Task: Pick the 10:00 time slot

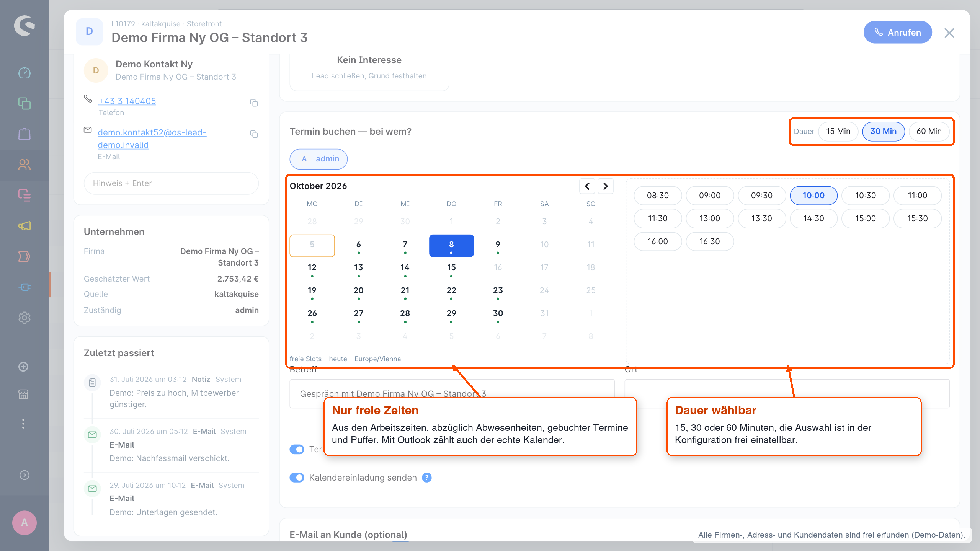Action: point(813,196)
